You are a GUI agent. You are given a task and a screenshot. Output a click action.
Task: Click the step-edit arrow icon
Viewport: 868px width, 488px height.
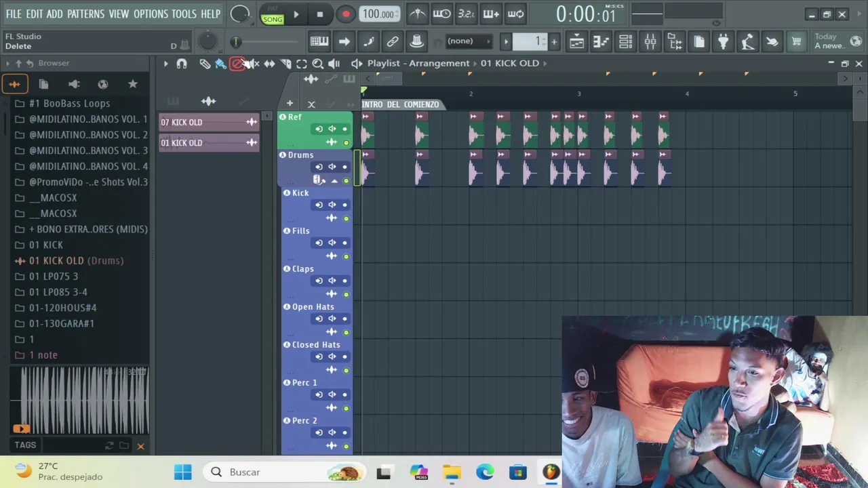click(x=344, y=42)
